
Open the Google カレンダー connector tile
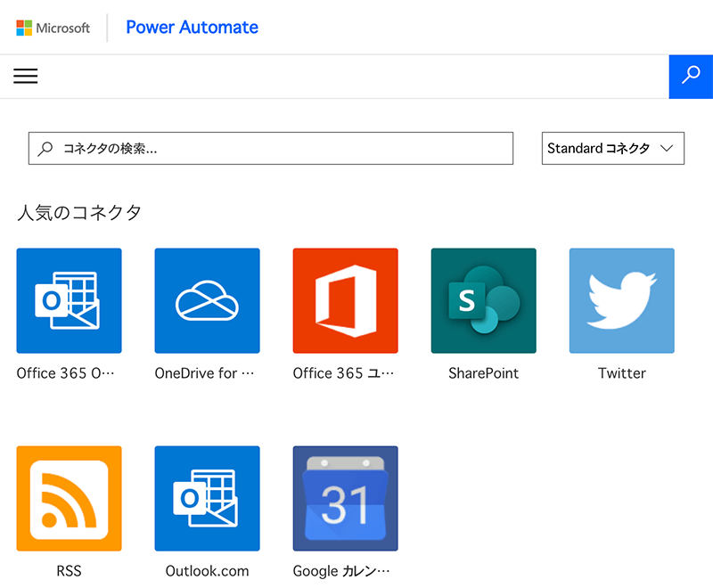point(346,499)
